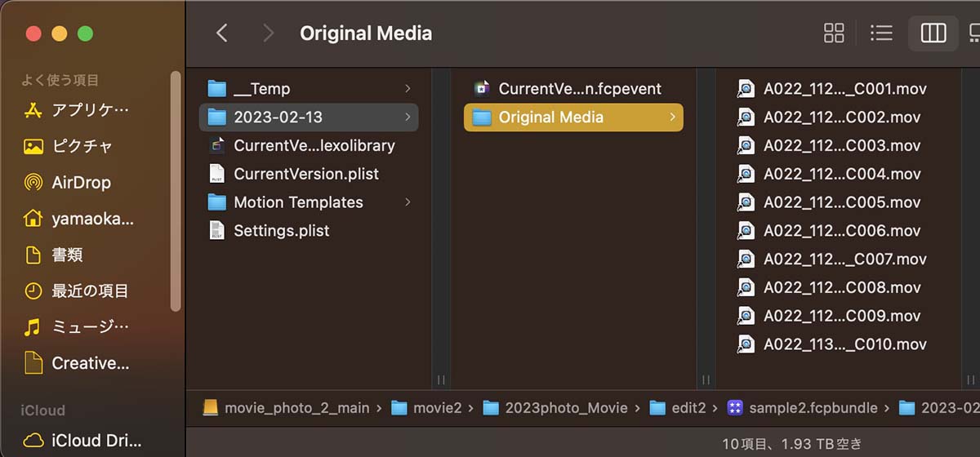Open iCloud Drive in the sidebar
This screenshot has width=980, height=457.
coord(79,441)
